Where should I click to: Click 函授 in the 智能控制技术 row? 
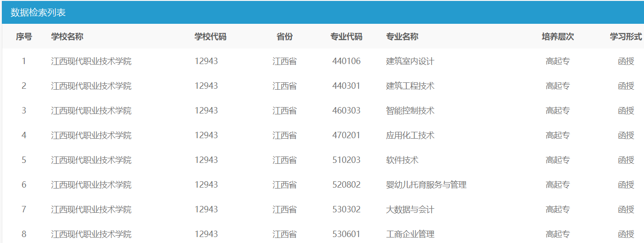tap(626, 110)
